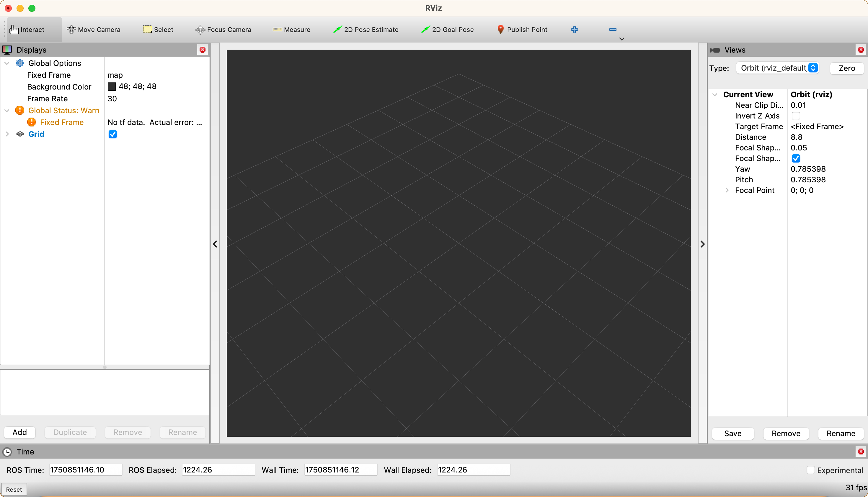Select the 2D Goal Pose tool
The height and width of the screenshot is (497, 868).
click(x=448, y=30)
